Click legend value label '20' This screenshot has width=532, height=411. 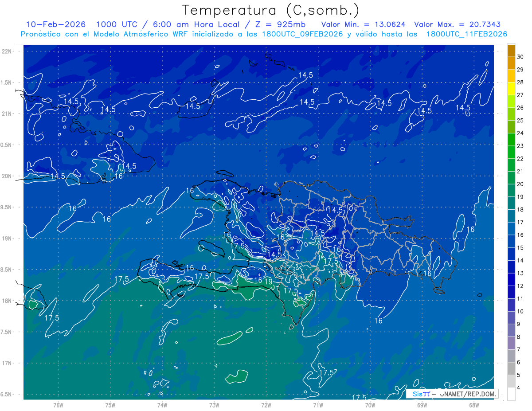520,184
